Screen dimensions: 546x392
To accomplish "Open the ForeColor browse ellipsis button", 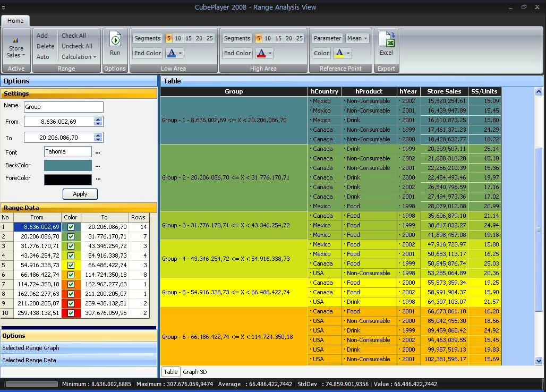I will point(98,179).
